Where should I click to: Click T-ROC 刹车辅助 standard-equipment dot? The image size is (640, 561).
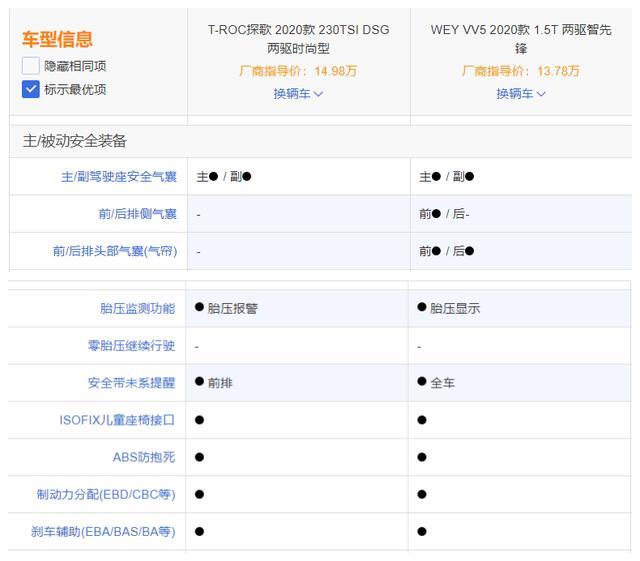click(x=199, y=532)
